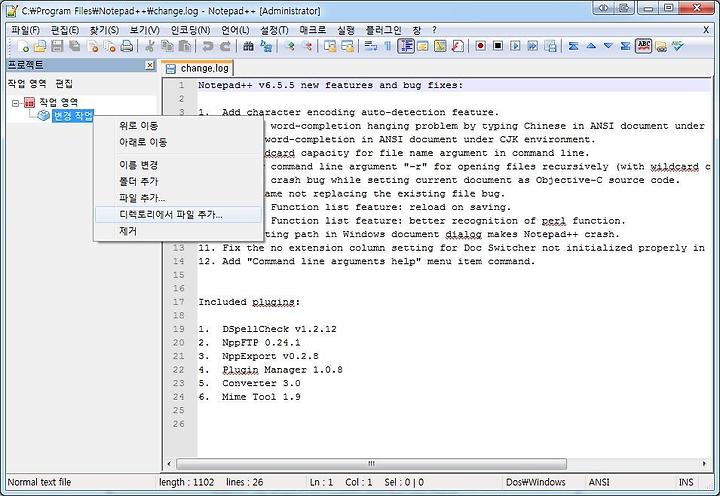Open Find with the binoculars icon
This screenshot has width=720, height=496.
pyautogui.click(x=248, y=46)
